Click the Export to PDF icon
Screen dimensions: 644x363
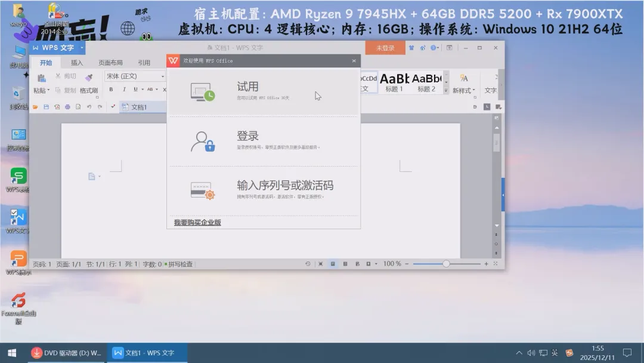pyautogui.click(x=57, y=107)
